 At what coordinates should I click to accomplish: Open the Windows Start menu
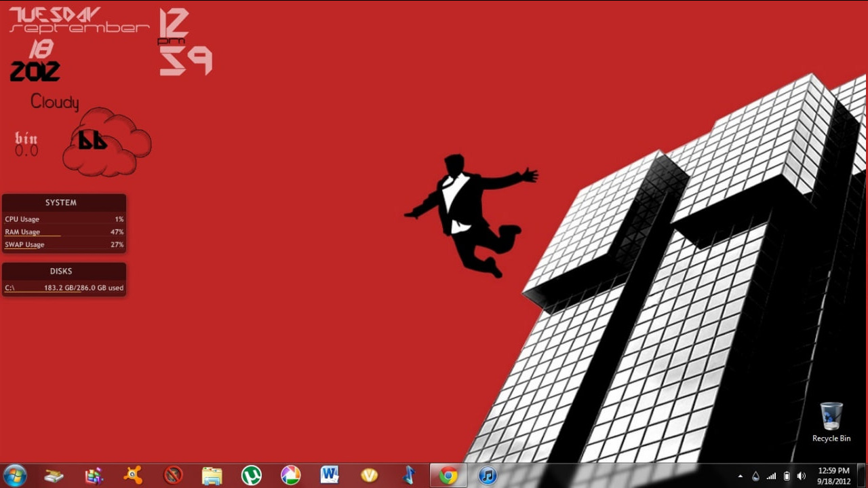[x=14, y=475]
